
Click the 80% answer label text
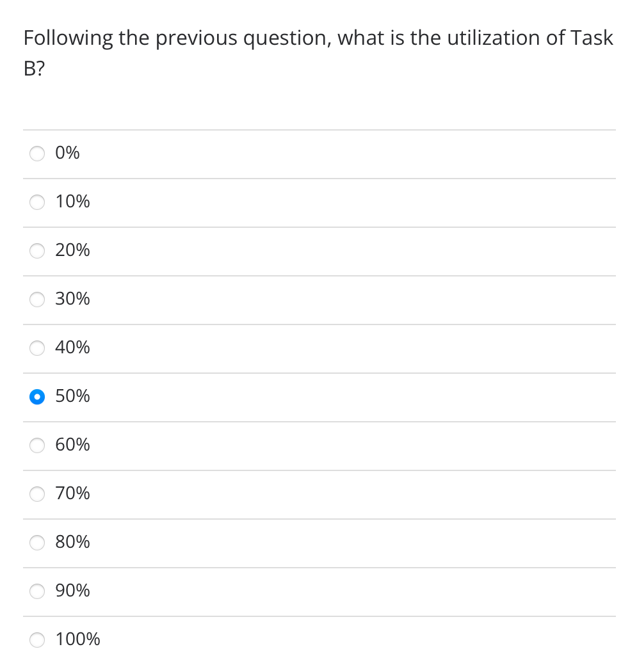(x=72, y=542)
